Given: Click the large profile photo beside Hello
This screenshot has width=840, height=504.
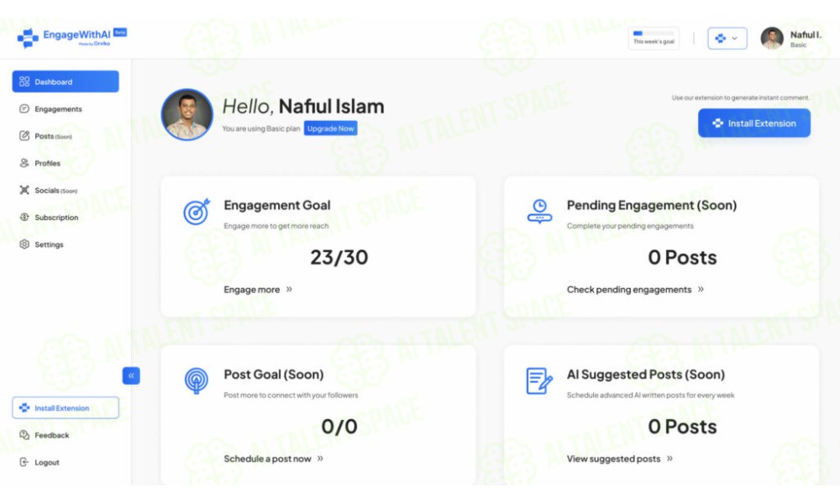Looking at the screenshot, I should click(x=187, y=114).
